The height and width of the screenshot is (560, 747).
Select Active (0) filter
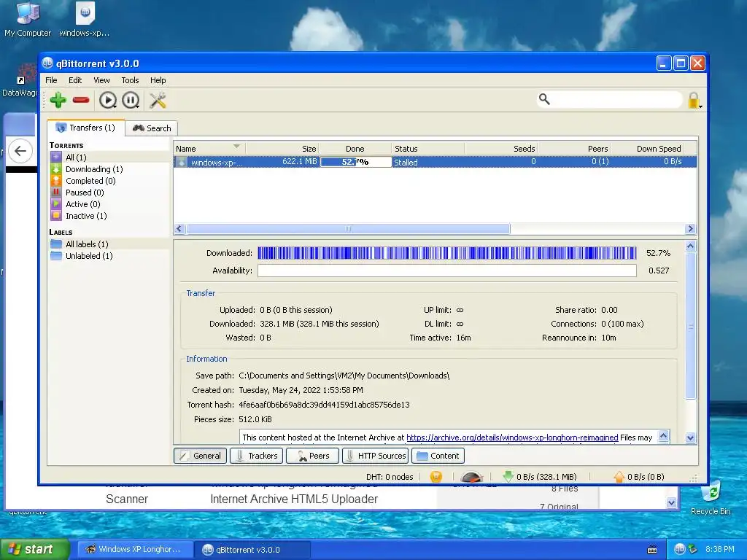[109, 204]
